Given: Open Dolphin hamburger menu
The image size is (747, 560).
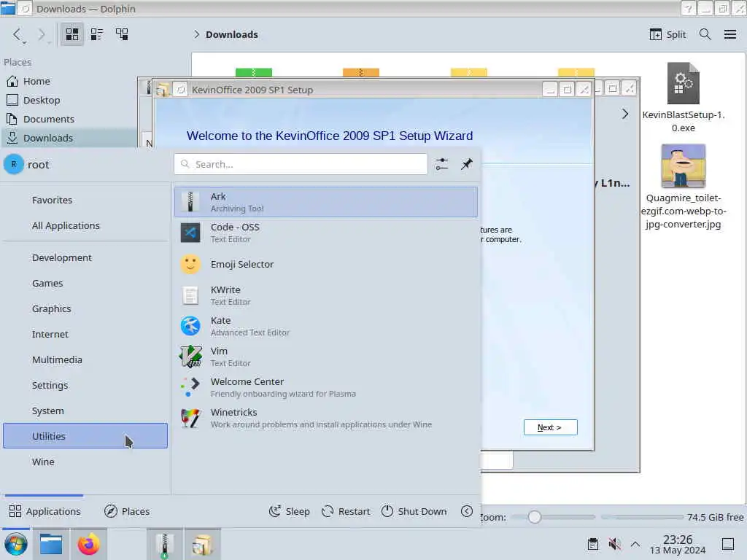Looking at the screenshot, I should (729, 34).
